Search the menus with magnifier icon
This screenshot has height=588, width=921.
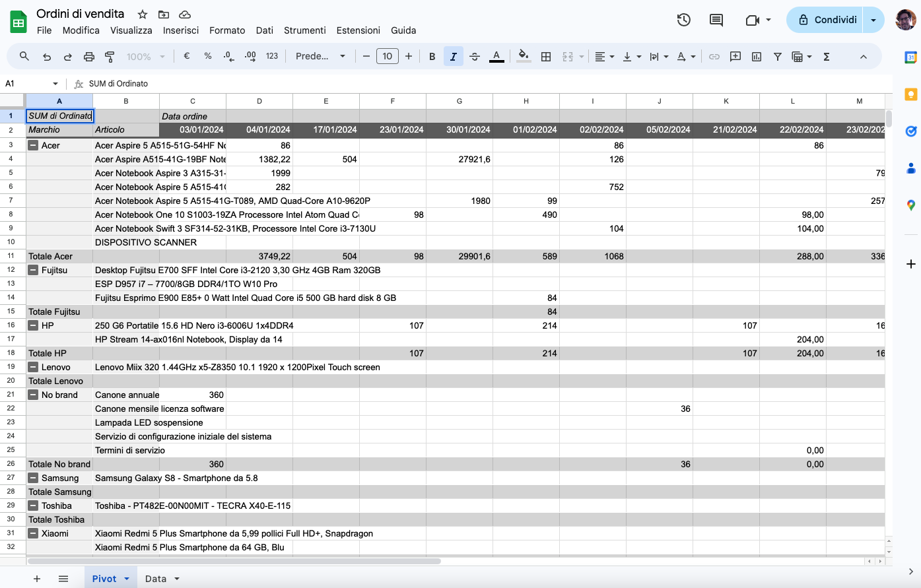pyautogui.click(x=24, y=57)
